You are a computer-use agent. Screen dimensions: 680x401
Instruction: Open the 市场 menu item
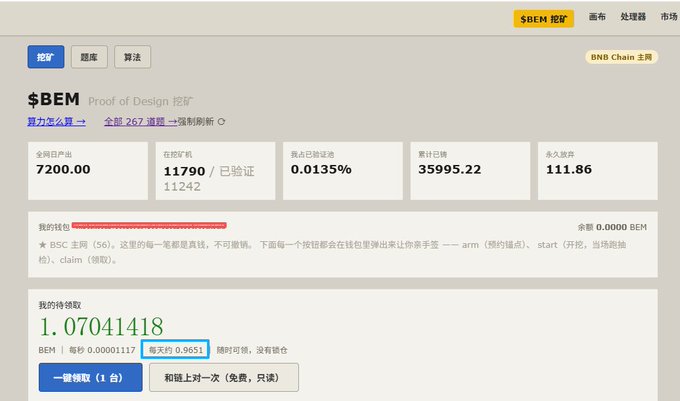click(x=669, y=17)
